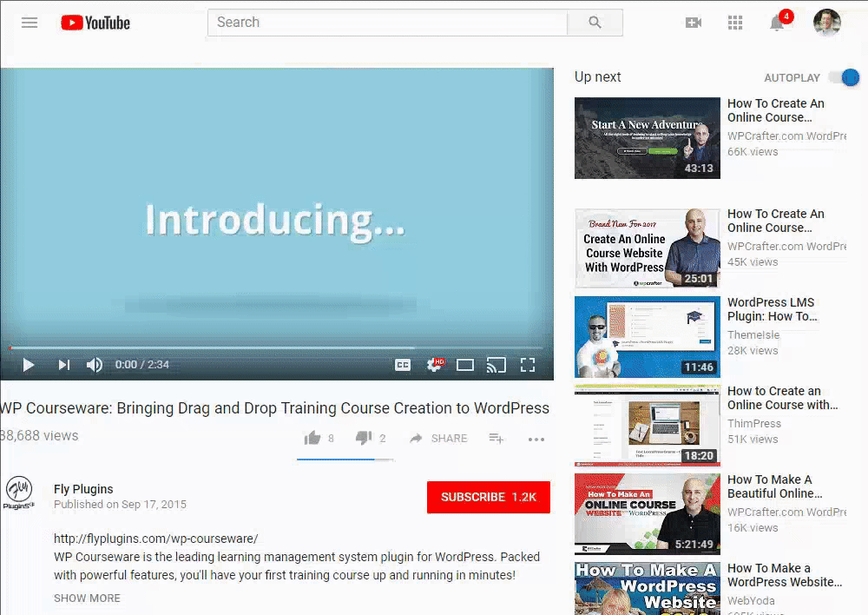
Task: Mute the video volume
Action: coord(95,365)
